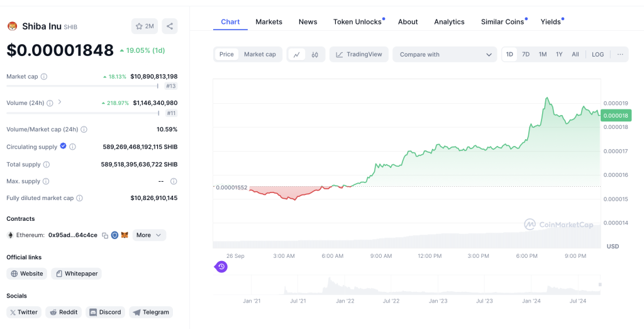644x329 pixels.
Task: Click the blue shield wallet icon
Action: (x=115, y=235)
